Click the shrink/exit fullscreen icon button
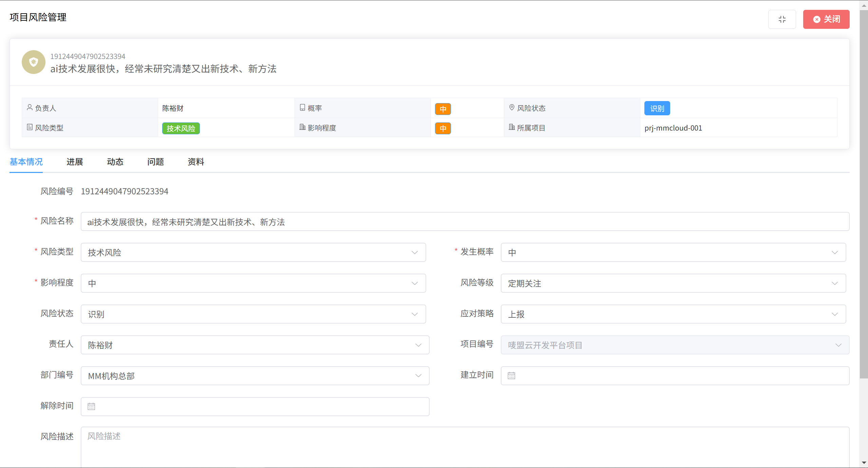 point(782,19)
